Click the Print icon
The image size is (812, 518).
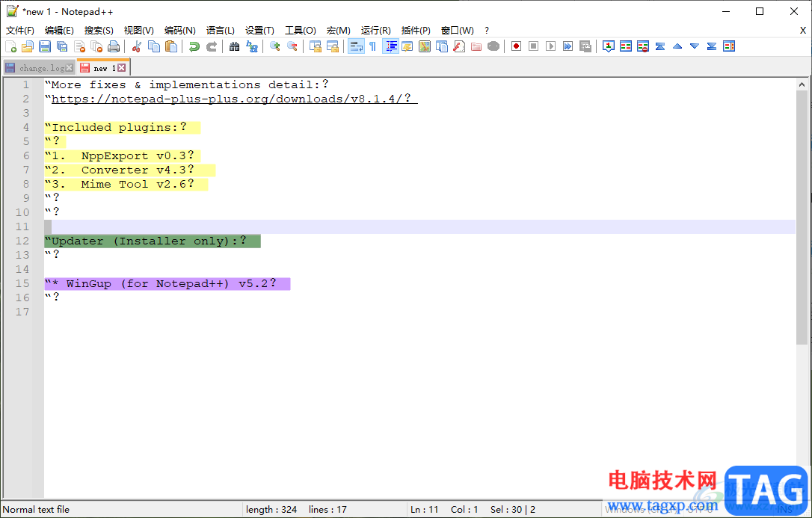pos(114,46)
